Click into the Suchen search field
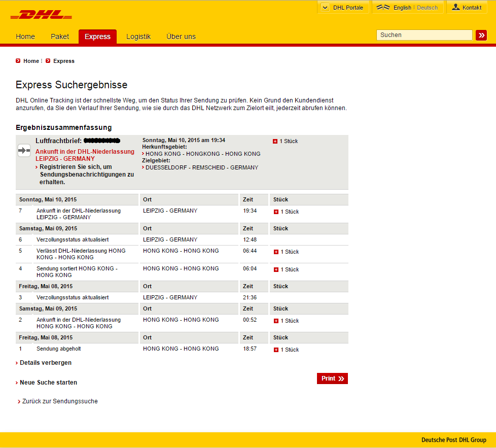 click(x=424, y=35)
